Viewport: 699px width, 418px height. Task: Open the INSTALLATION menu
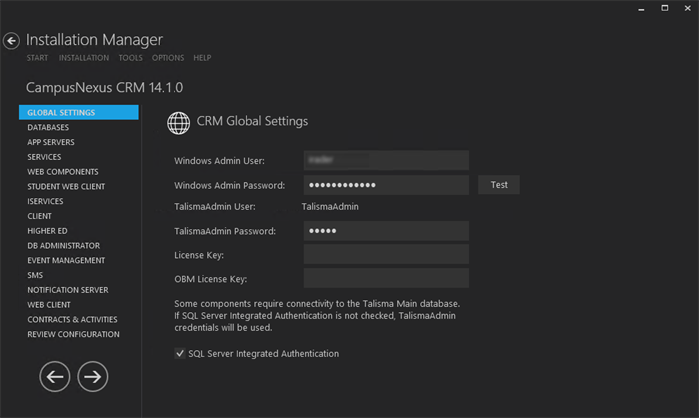pyautogui.click(x=84, y=58)
